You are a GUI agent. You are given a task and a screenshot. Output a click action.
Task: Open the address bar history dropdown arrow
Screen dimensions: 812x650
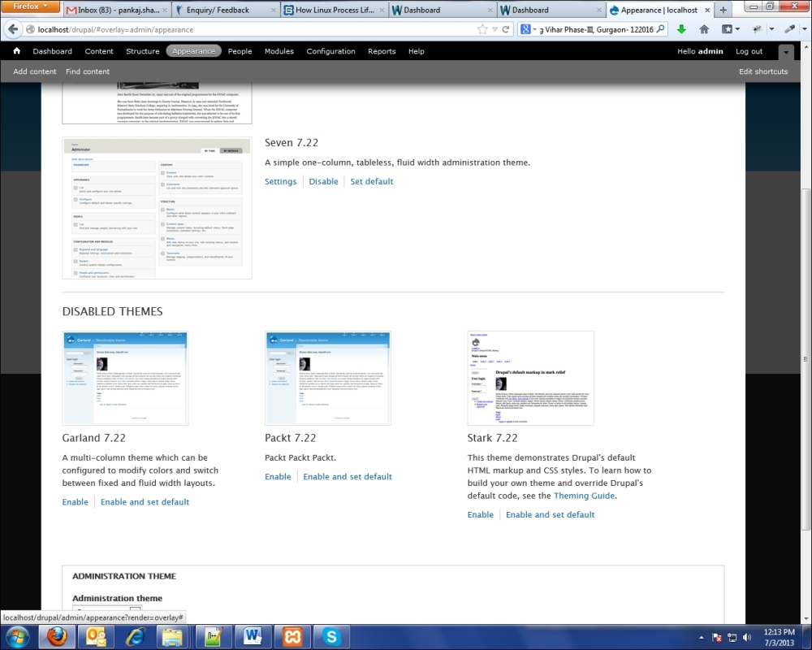pos(495,29)
